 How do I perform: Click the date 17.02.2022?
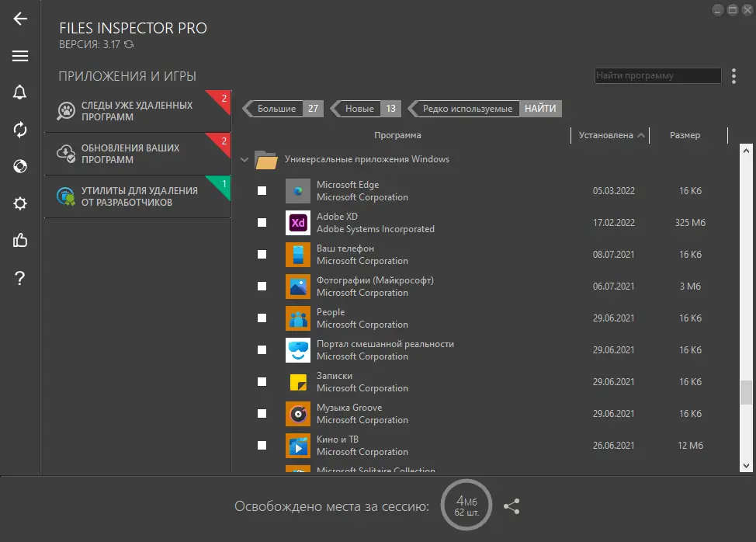[614, 223]
